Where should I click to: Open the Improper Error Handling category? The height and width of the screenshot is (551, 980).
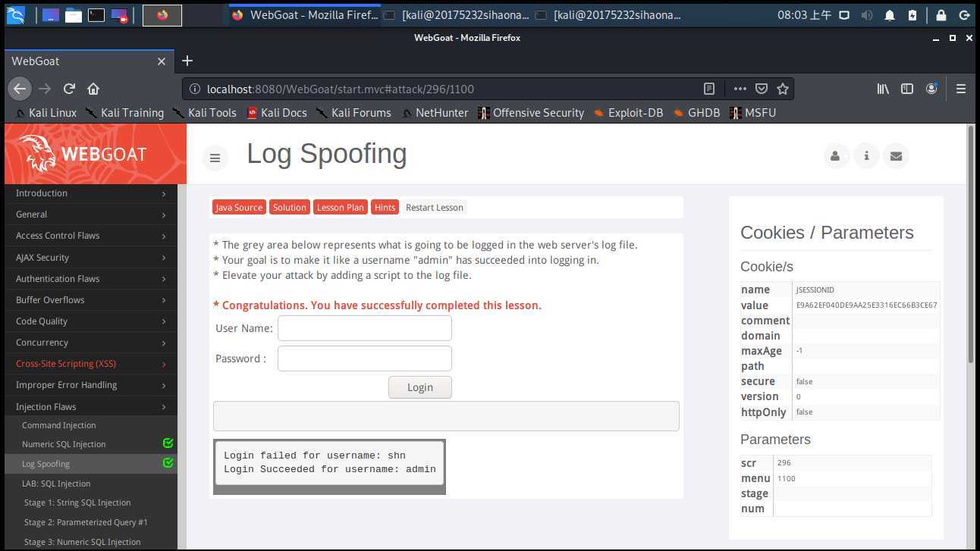(91, 385)
